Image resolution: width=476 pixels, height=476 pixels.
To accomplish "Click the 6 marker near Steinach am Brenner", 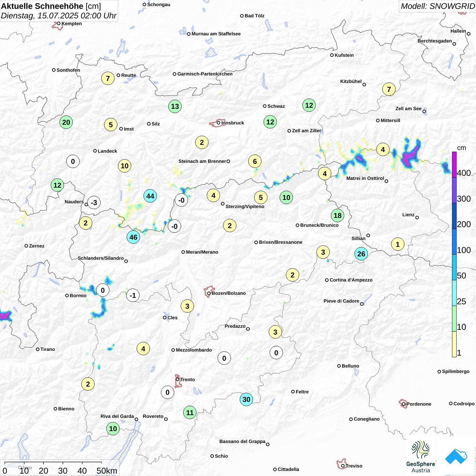I will pos(255,161).
